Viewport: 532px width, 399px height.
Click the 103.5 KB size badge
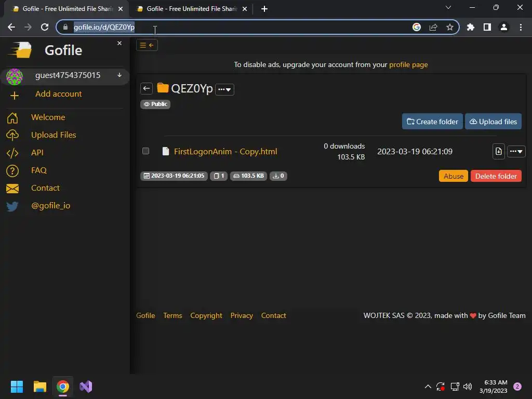coord(248,176)
